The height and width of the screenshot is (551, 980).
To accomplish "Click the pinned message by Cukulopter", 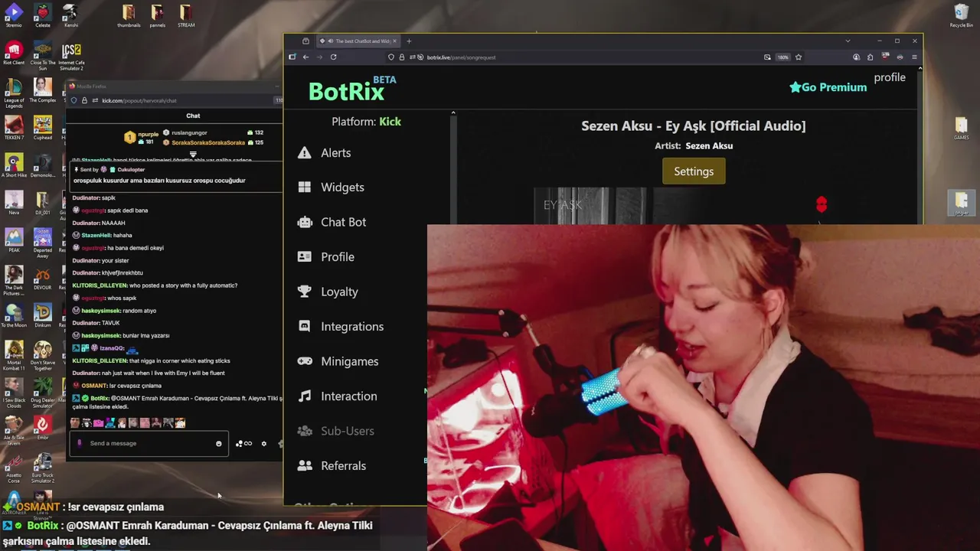I will pyautogui.click(x=176, y=175).
